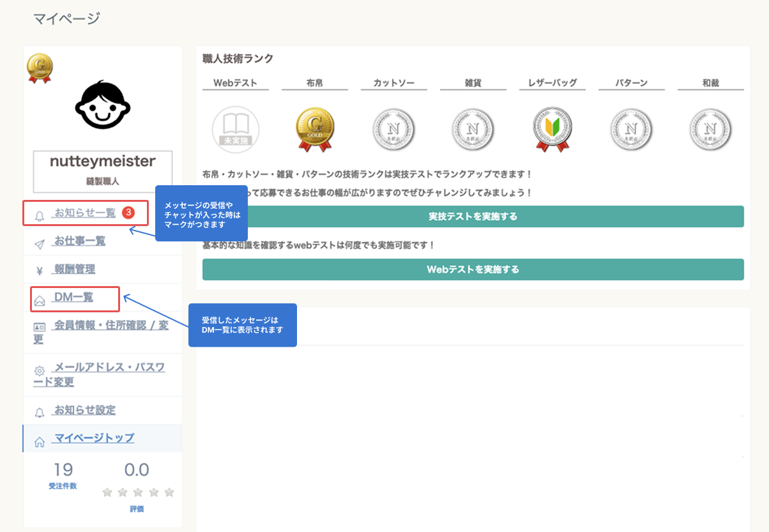Image resolution: width=769 pixels, height=532 pixels.
Task: Open メールアドレス・パスワード変更 settings
Action: (99, 375)
